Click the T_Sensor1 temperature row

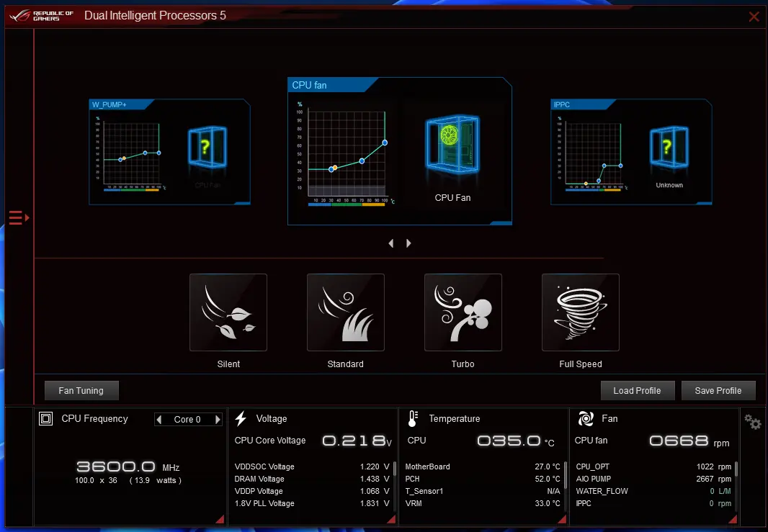[483, 491]
